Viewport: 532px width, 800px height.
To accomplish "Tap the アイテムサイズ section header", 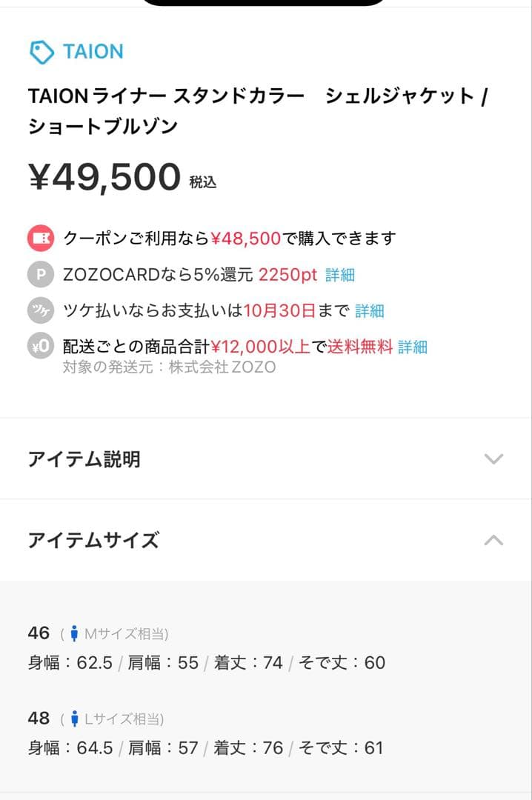I will point(266,540).
